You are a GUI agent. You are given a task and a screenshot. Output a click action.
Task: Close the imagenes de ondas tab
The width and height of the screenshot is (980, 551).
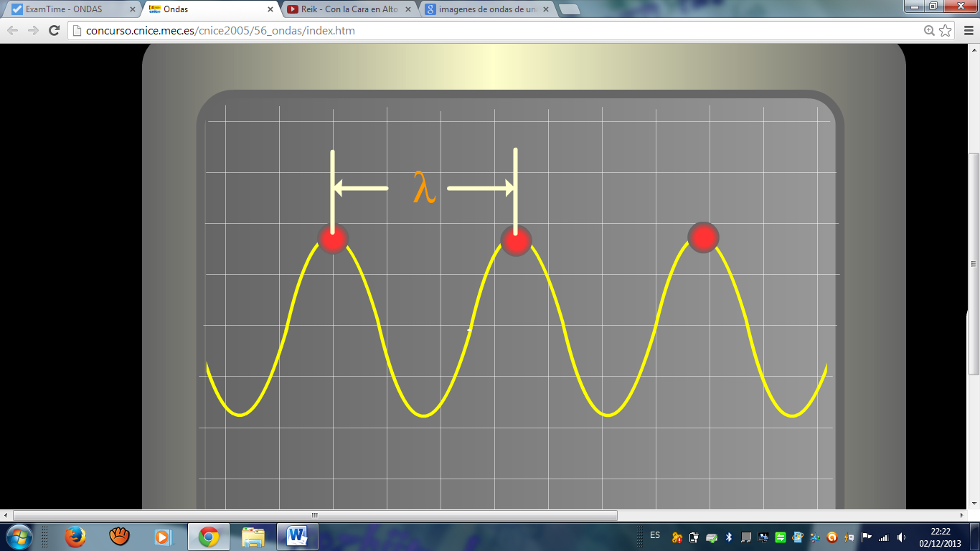[545, 9]
